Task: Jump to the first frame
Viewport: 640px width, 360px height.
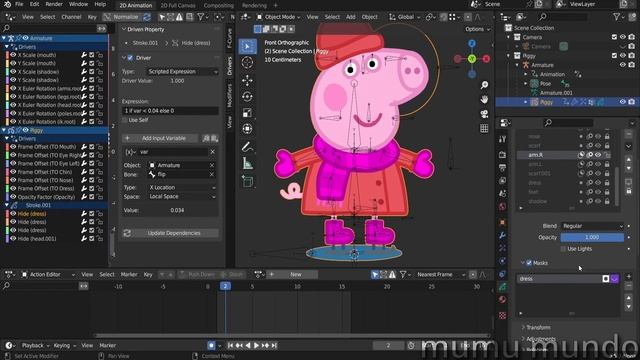Action: pos(230,345)
